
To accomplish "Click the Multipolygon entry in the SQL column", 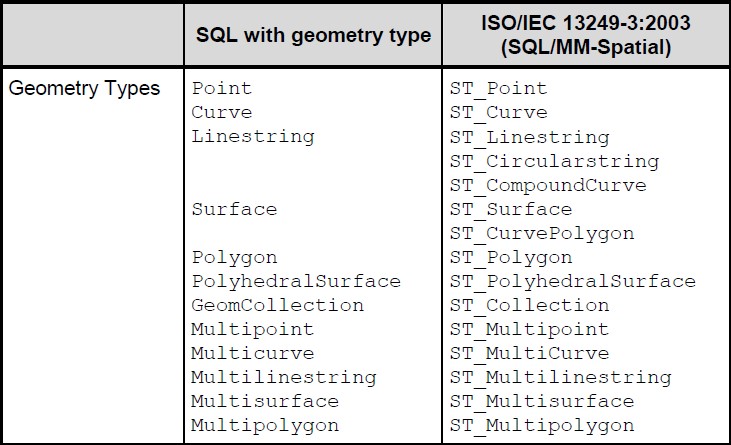I will coord(265,425).
